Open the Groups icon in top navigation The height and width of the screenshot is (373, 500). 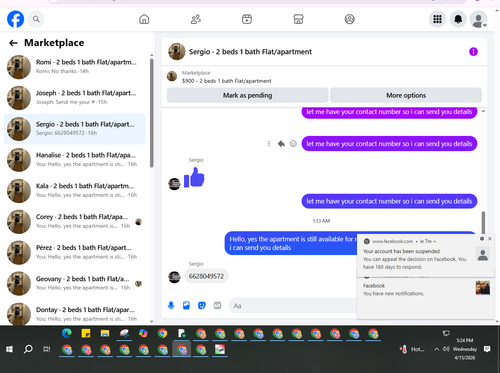(349, 19)
